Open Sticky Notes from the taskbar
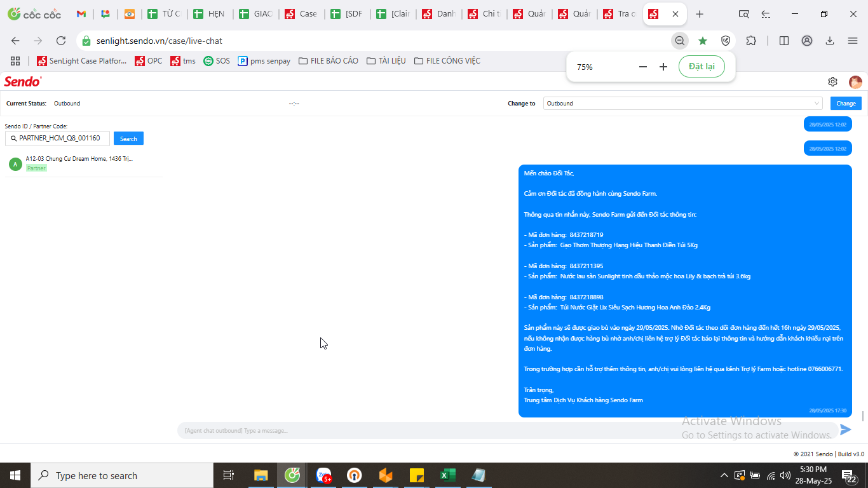The width and height of the screenshot is (868, 488). click(x=417, y=475)
